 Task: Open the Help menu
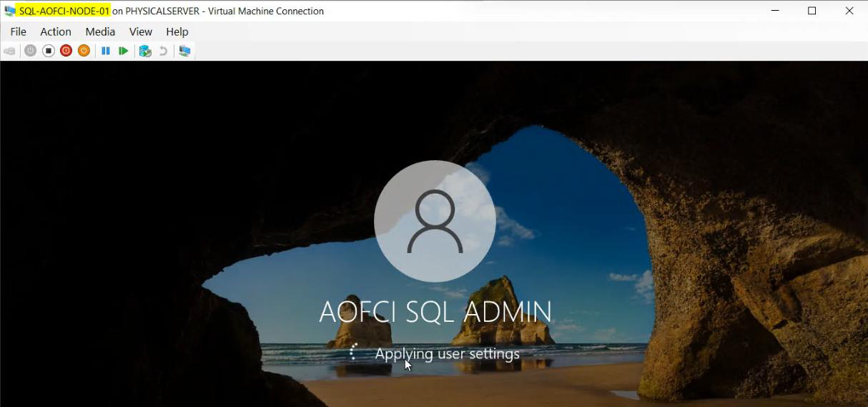(177, 31)
